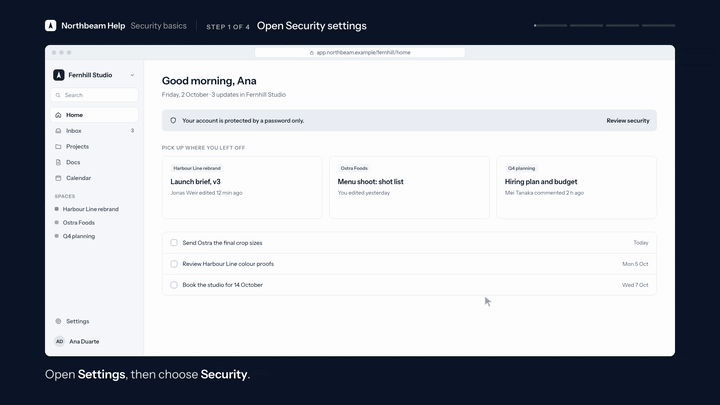Click the first step progress segment
This screenshot has height=405, width=720.
point(550,26)
